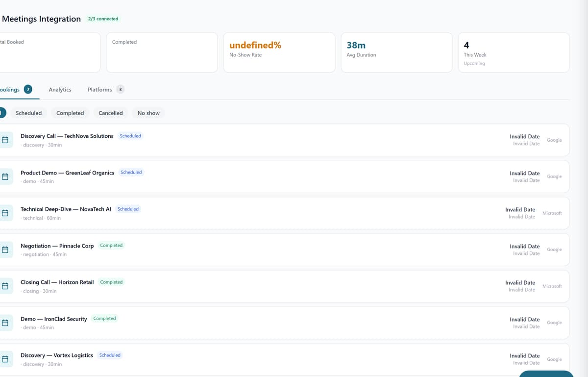Click calendar icon for Closing Call Horizon Retail
588x377 pixels.
click(x=5, y=286)
